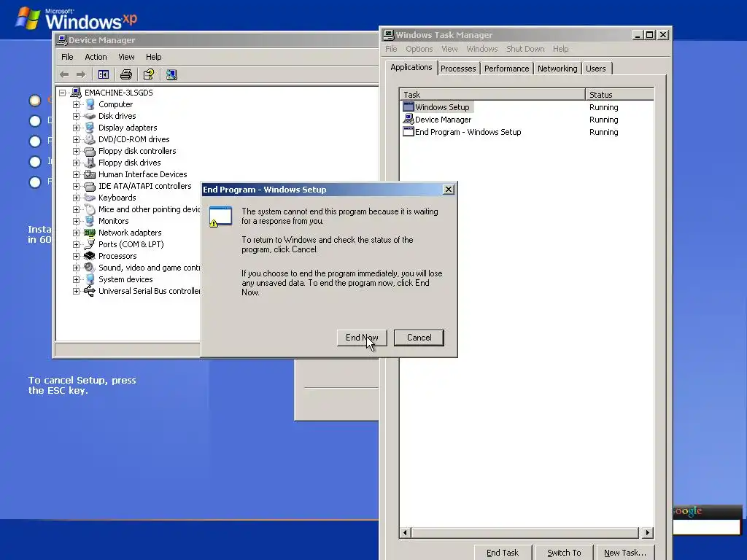The height and width of the screenshot is (560, 747).
Task: Switch to the Networking tab
Action: [x=557, y=69]
